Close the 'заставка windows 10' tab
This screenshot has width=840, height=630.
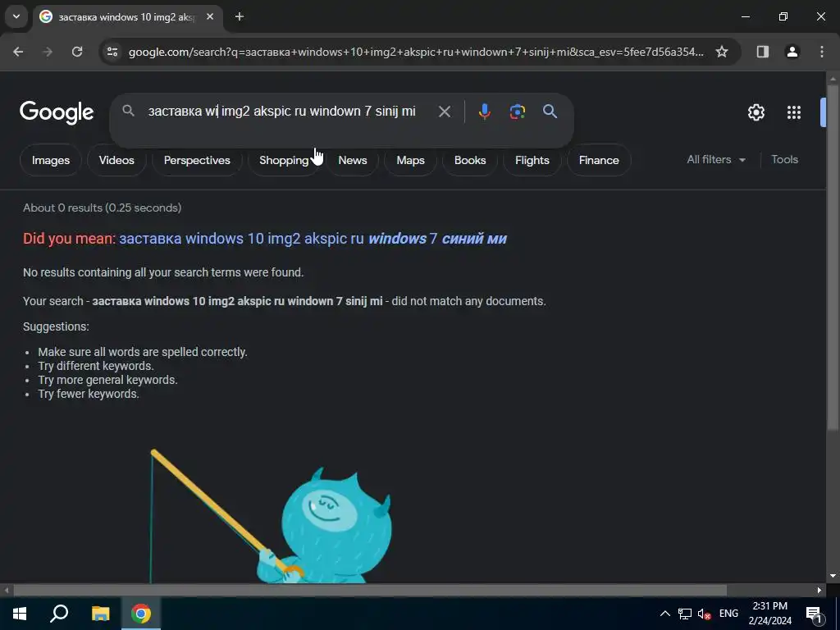click(x=210, y=16)
